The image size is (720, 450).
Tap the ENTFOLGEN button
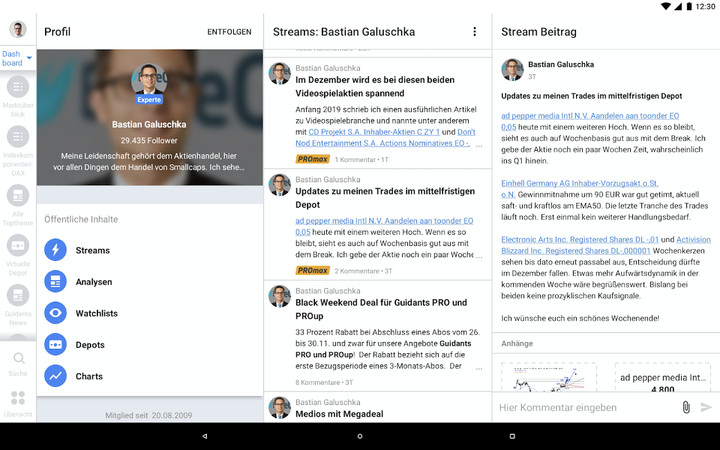pos(229,32)
